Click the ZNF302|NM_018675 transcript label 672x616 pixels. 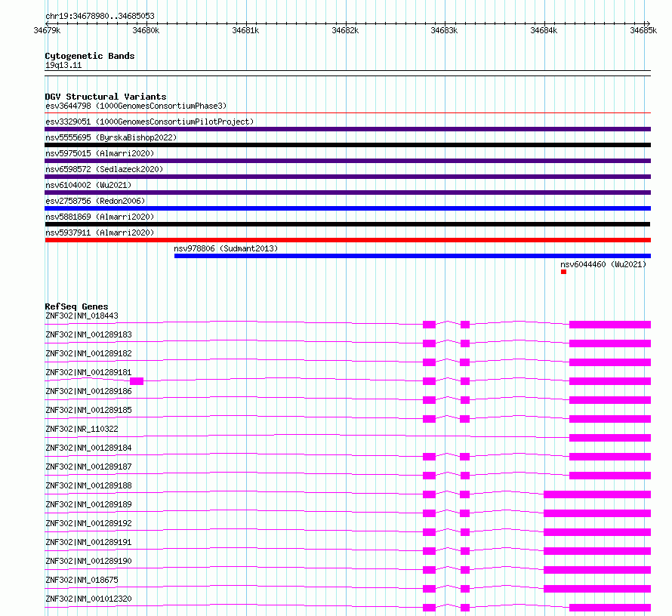point(82,580)
